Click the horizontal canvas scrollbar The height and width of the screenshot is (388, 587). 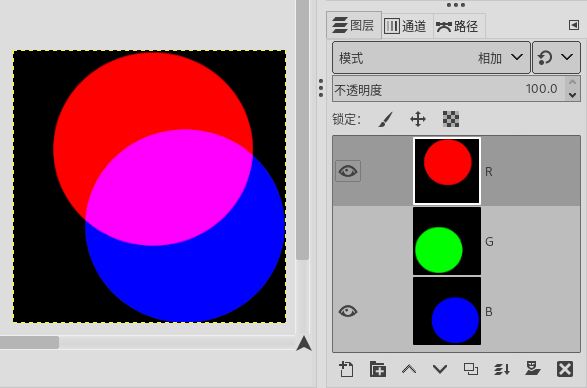tap(29, 342)
